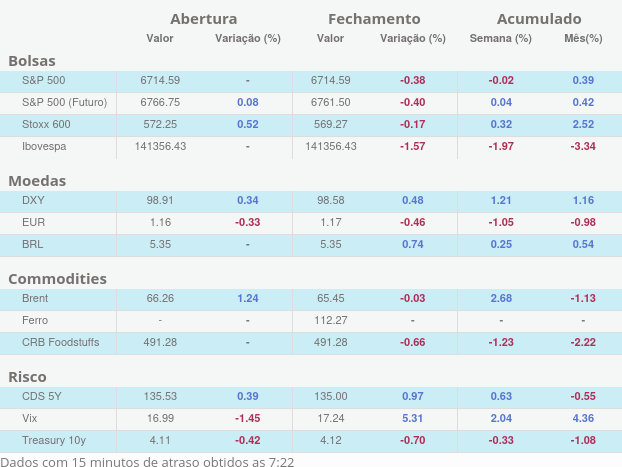Click the Commodities section heading
Screen dimensions: 622x467
[x=57, y=278]
